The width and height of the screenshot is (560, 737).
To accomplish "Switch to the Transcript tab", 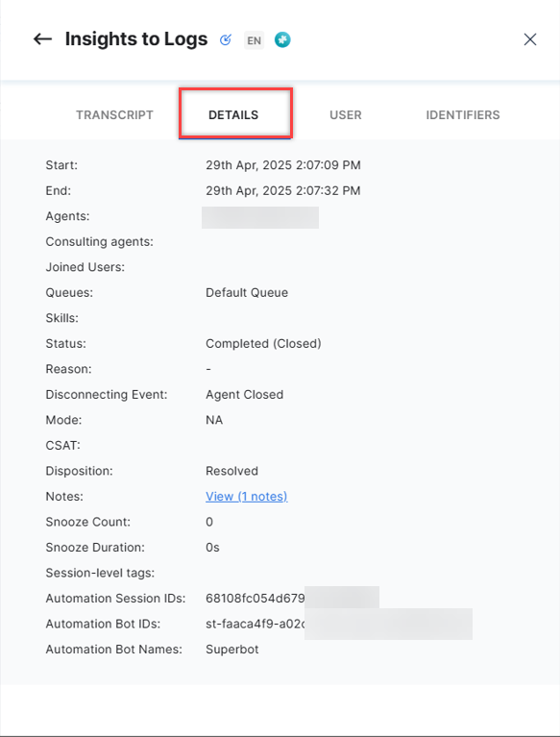I will tap(114, 115).
